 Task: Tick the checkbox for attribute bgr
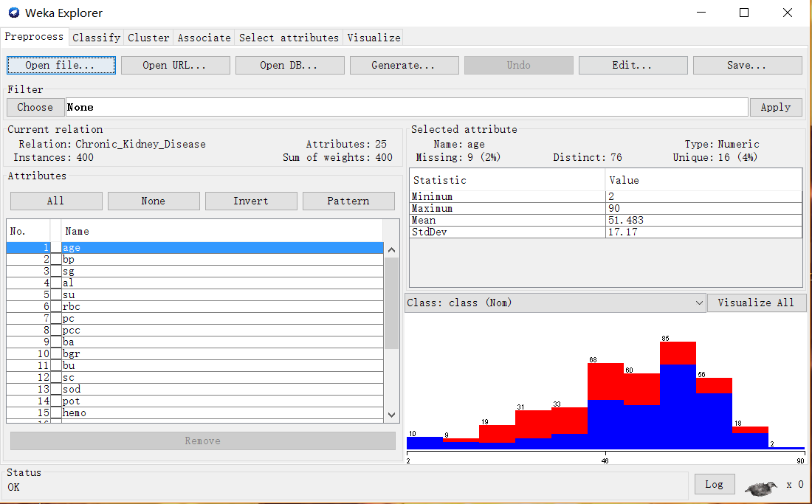pos(56,354)
